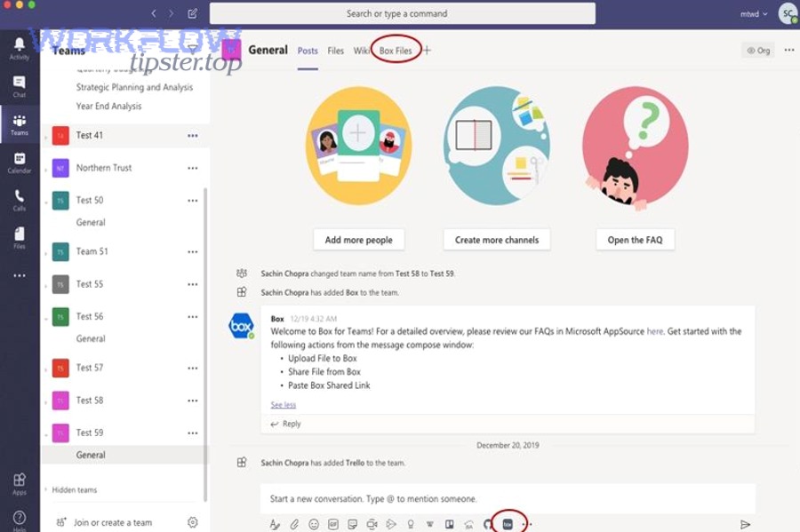Screen dimensions: 800x532
Task: Open the Box Files tab
Action: (396, 51)
